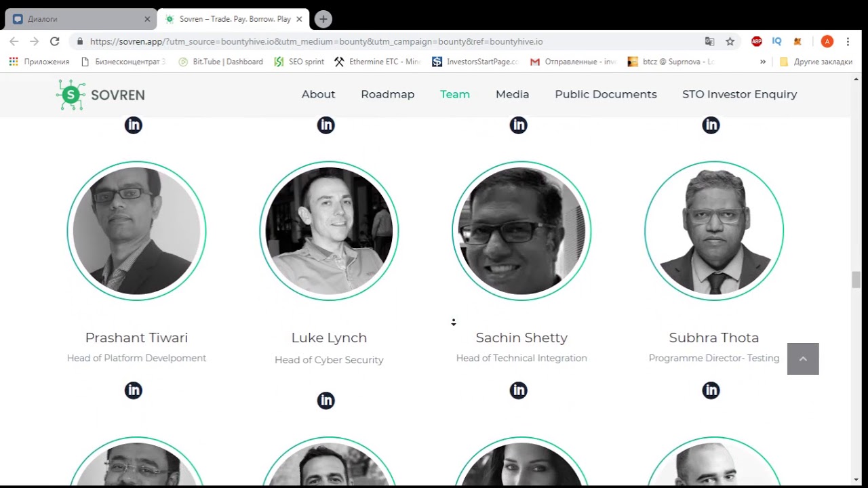This screenshot has height=488, width=868.
Task: Click the name Prashant Tiwari
Action: 136,338
